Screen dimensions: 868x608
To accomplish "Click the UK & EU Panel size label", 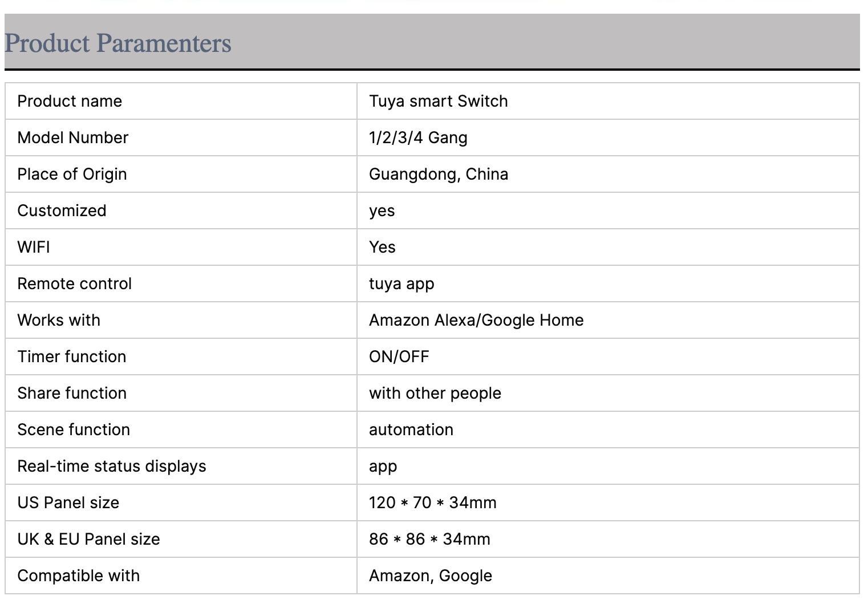I will [88, 540].
